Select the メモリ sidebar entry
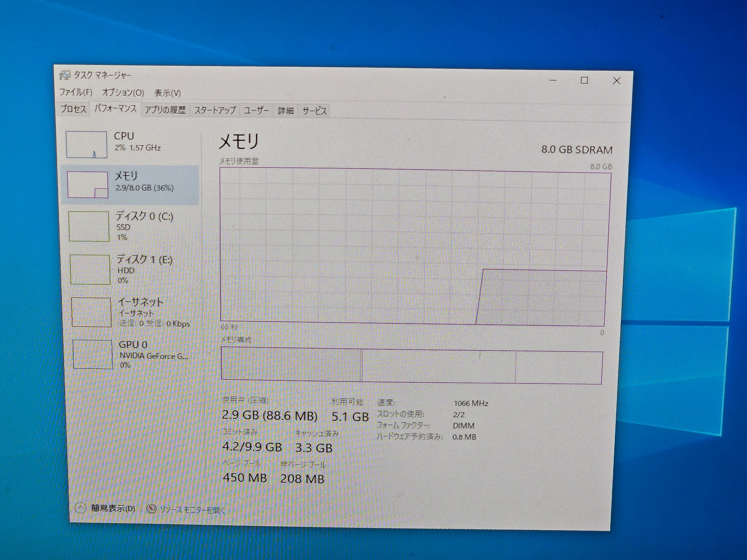The height and width of the screenshot is (560, 747). [x=130, y=185]
